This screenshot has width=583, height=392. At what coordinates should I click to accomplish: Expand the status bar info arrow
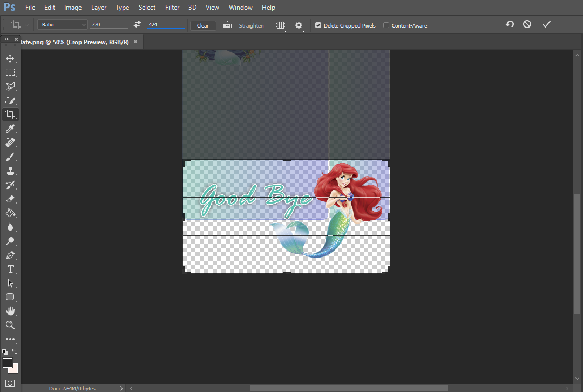[x=121, y=388]
